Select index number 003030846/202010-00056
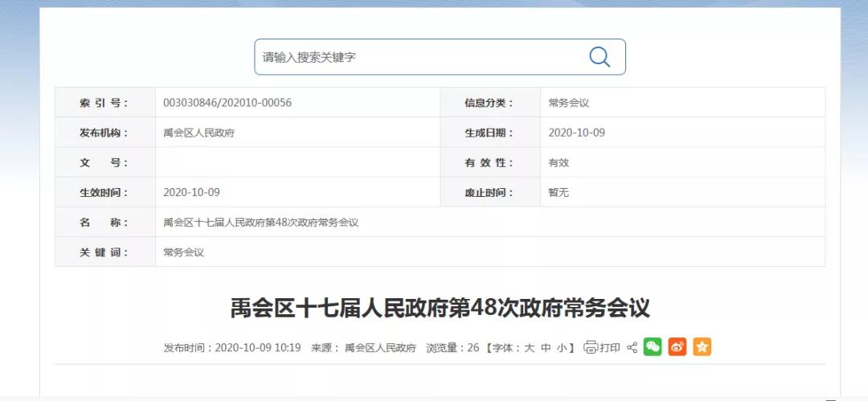 227,103
